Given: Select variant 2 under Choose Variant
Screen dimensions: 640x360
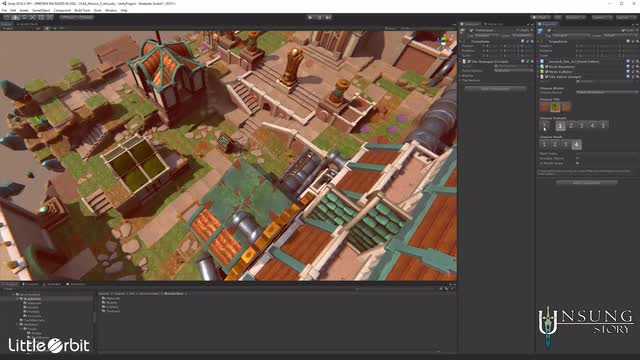Looking at the screenshot, I should pos(571,126).
